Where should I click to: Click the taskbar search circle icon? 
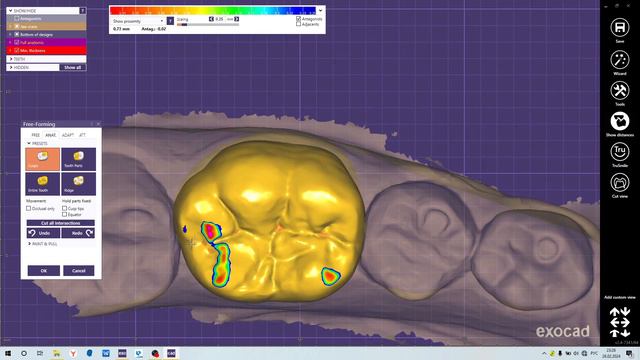point(24,353)
